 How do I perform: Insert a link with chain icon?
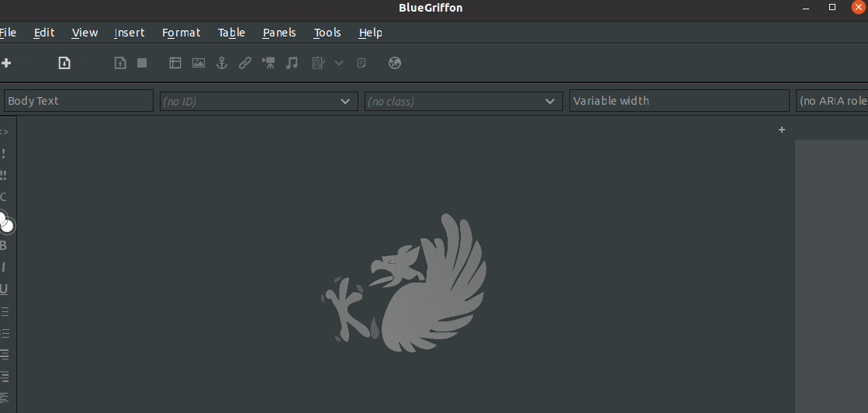[244, 63]
